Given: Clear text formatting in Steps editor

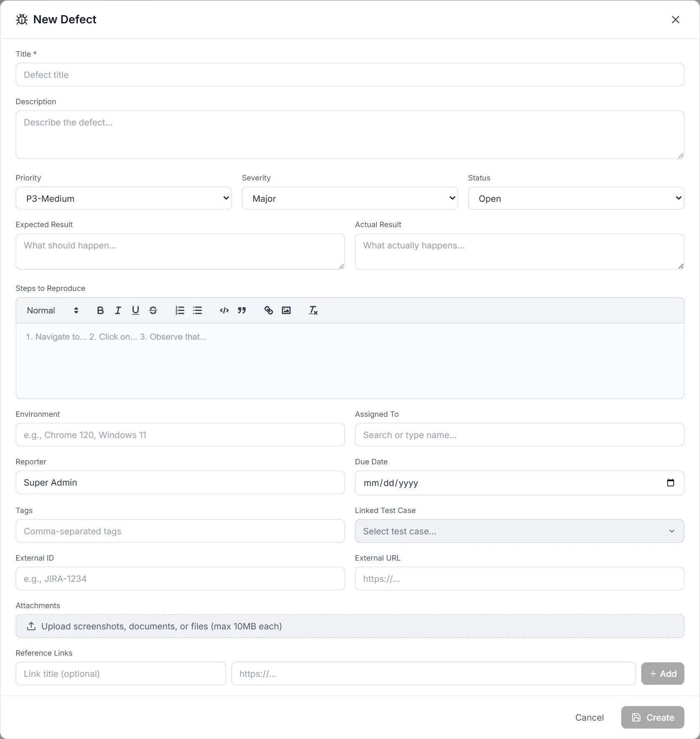Looking at the screenshot, I should (x=313, y=311).
